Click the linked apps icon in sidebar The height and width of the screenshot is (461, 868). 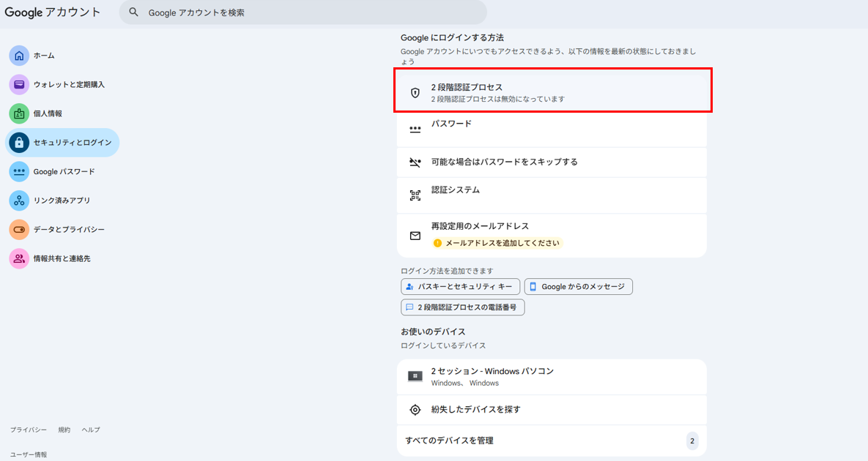coord(19,200)
